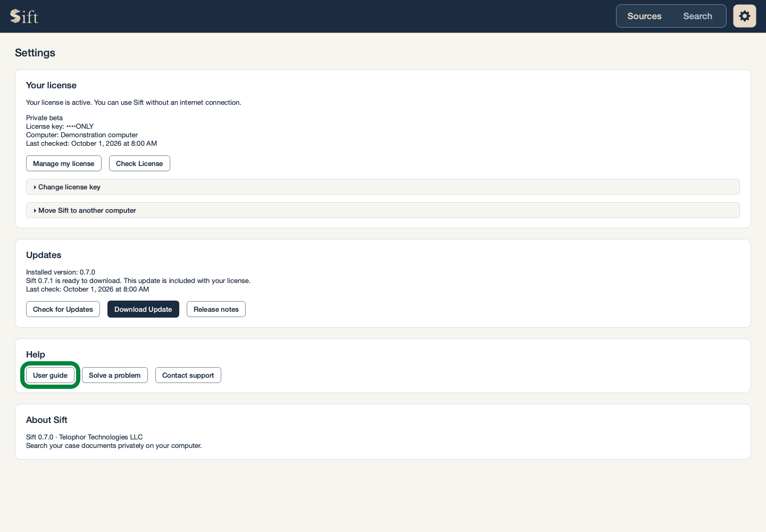The height and width of the screenshot is (532, 766).
Task: Download the 0.7.1 update
Action: click(143, 309)
